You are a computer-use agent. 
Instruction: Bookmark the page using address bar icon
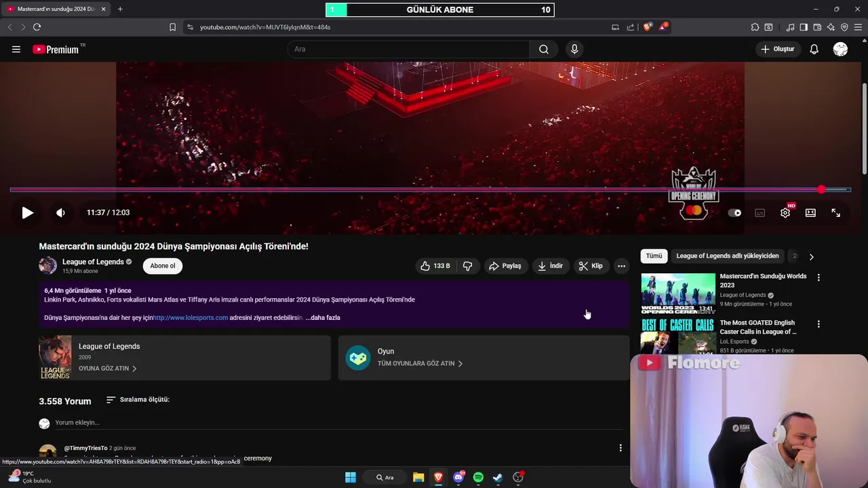tap(172, 27)
